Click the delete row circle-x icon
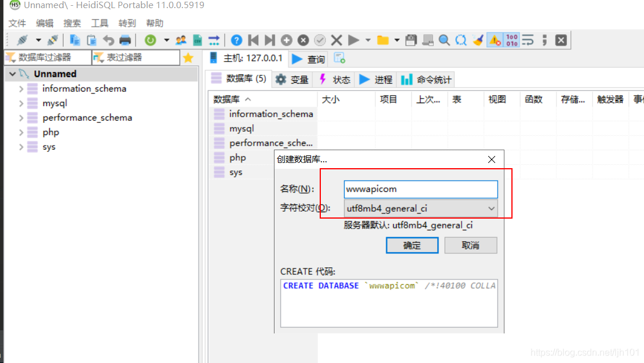 click(x=303, y=40)
